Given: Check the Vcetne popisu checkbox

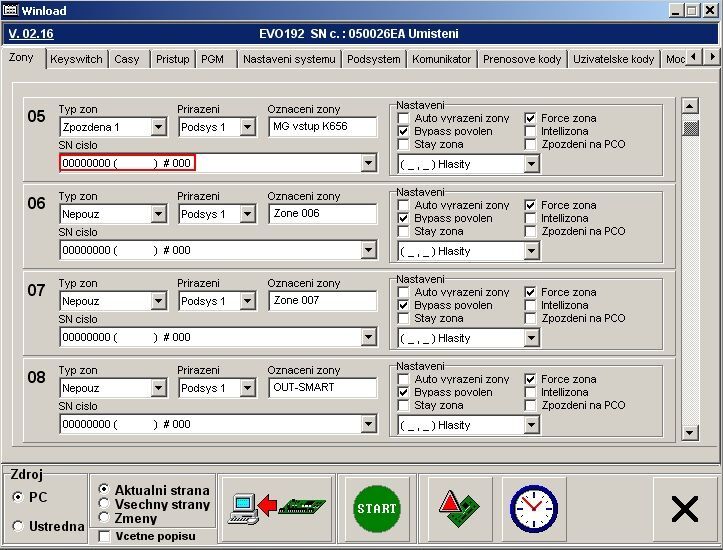Looking at the screenshot, I should tap(105, 537).
